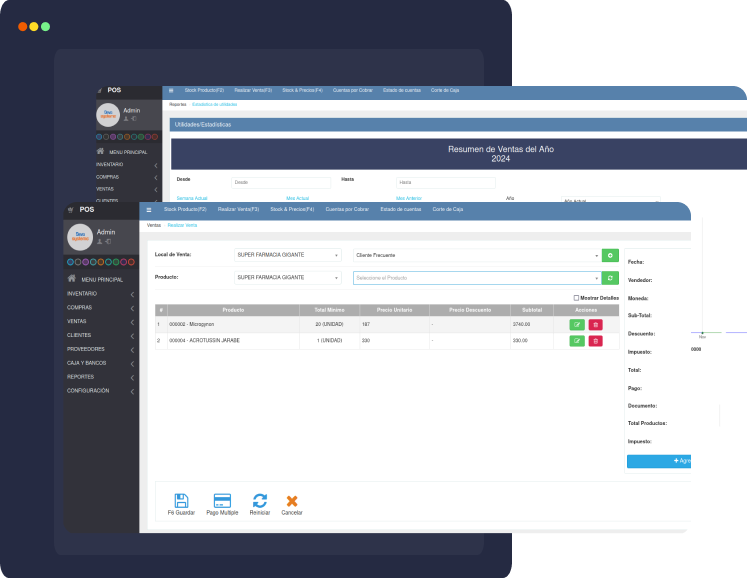
Task: Click hamburger menu icon in Utilidades/Estadísticas window
Action: click(171, 90)
